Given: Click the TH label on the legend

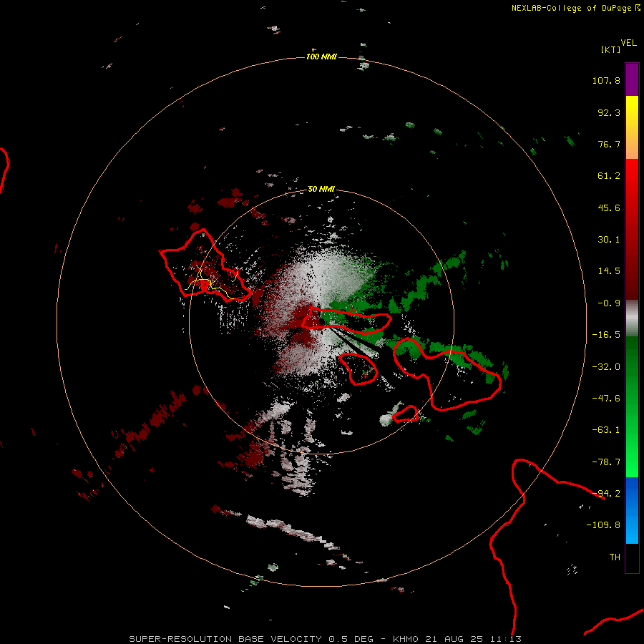Looking at the screenshot, I should [x=615, y=557].
